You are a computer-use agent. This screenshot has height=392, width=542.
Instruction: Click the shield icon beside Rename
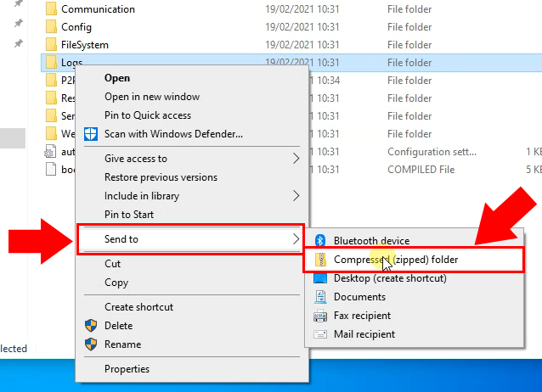[91, 344]
